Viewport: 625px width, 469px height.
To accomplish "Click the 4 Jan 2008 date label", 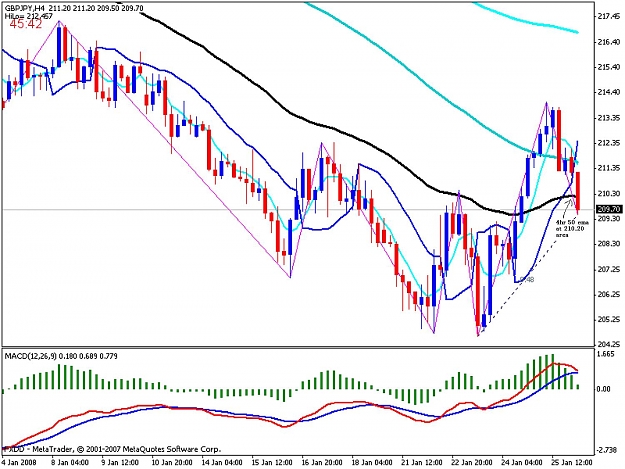I will coord(19,463).
